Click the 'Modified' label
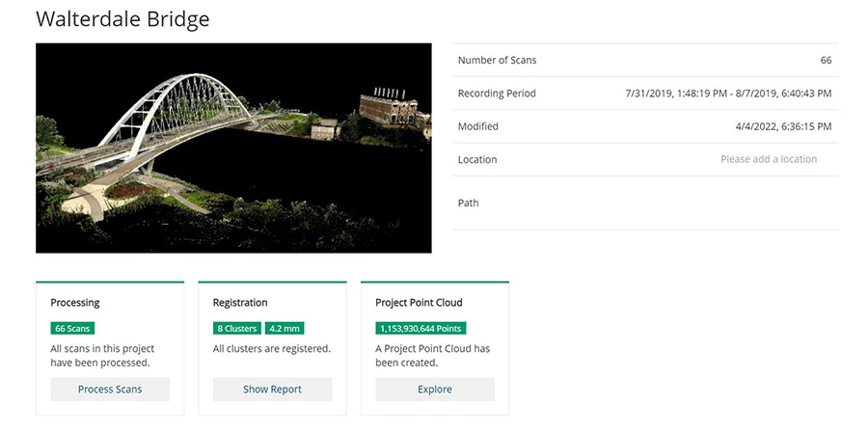This screenshot has height=434, width=868. [x=477, y=126]
